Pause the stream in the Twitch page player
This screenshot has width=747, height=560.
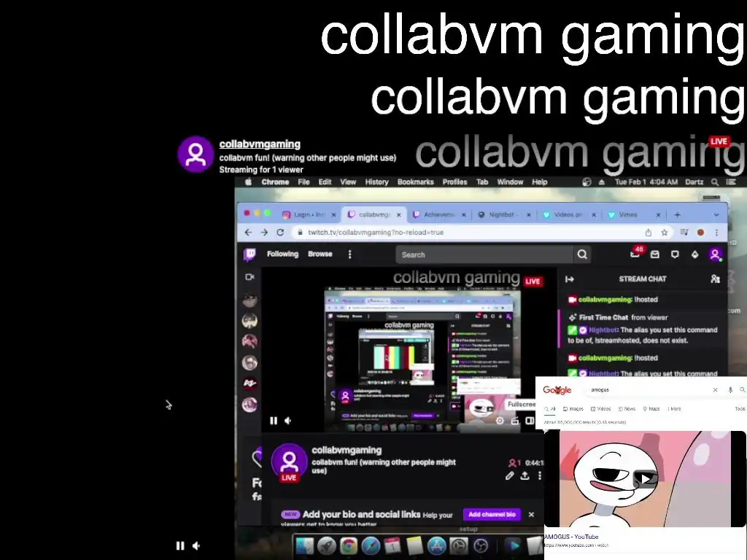[274, 421]
